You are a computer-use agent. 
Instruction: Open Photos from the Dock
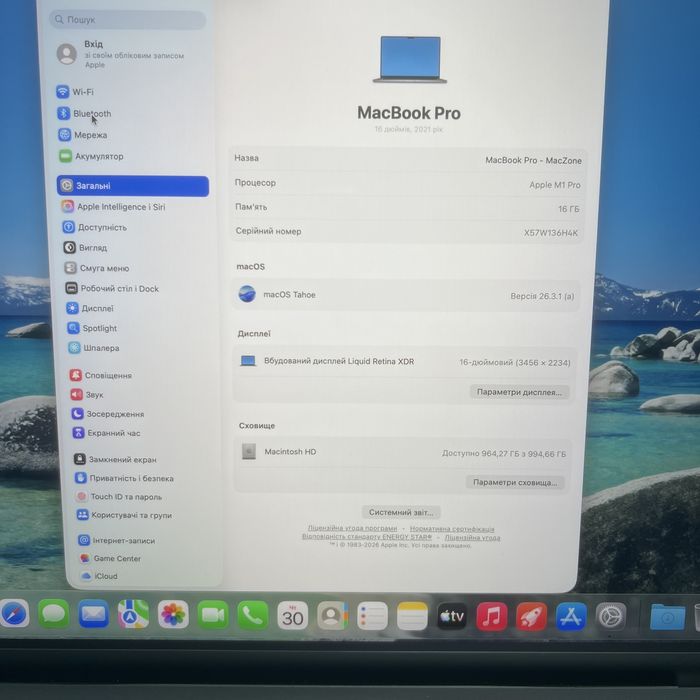click(173, 615)
